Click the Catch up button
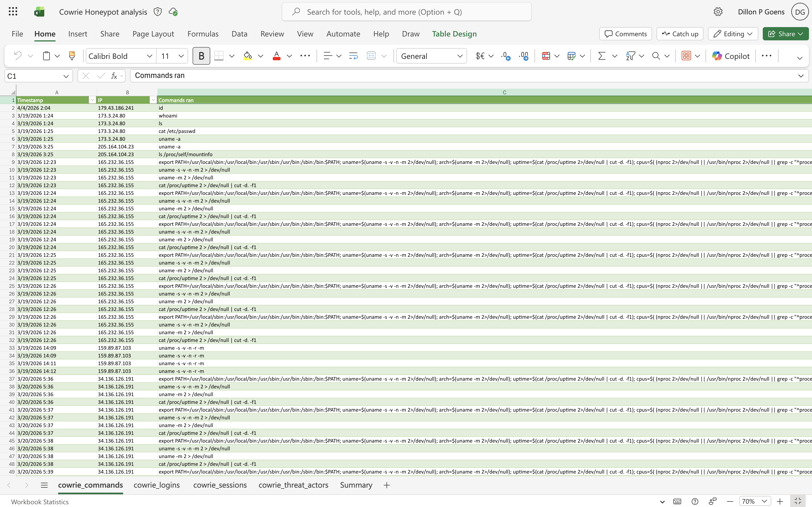Screen dimensions: 812x507 [x=680, y=34]
